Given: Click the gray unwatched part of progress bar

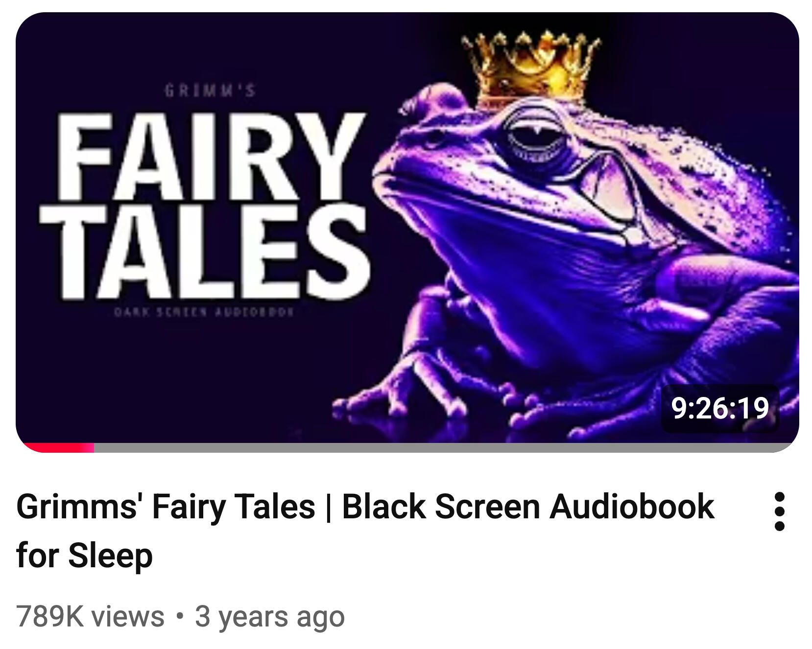Looking at the screenshot, I should pyautogui.click(x=443, y=447).
